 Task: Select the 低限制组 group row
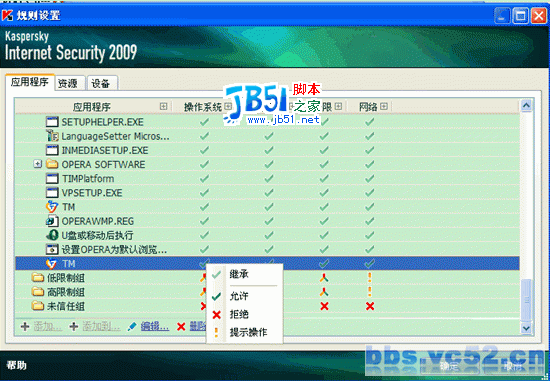(267, 278)
